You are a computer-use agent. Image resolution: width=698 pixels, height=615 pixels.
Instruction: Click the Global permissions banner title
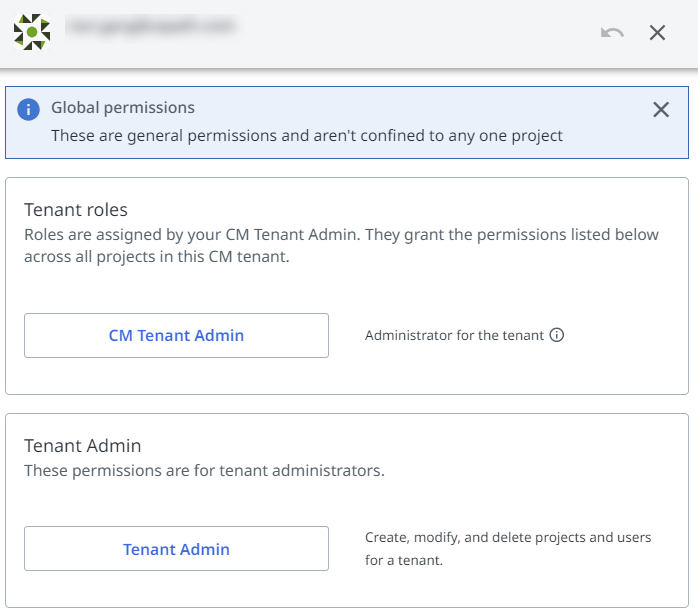point(123,108)
